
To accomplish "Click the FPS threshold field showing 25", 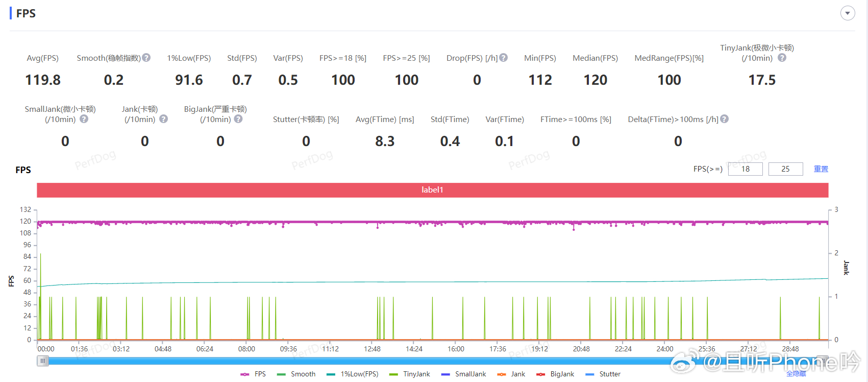I will (785, 169).
